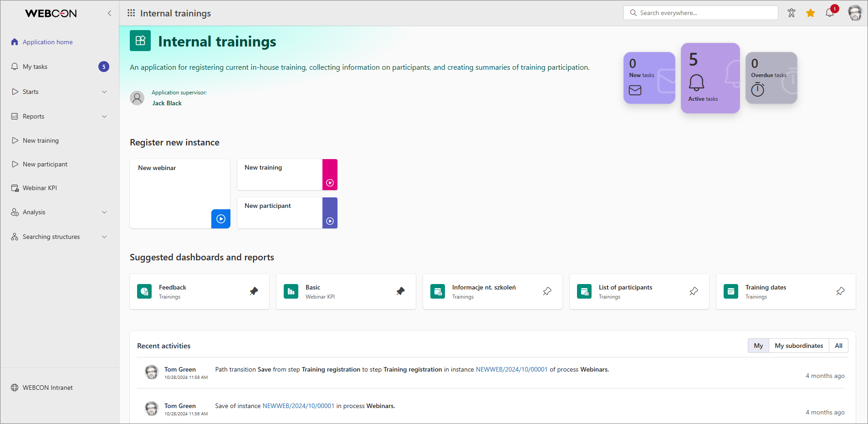Switch recent activities to My subordinates

pyautogui.click(x=799, y=346)
